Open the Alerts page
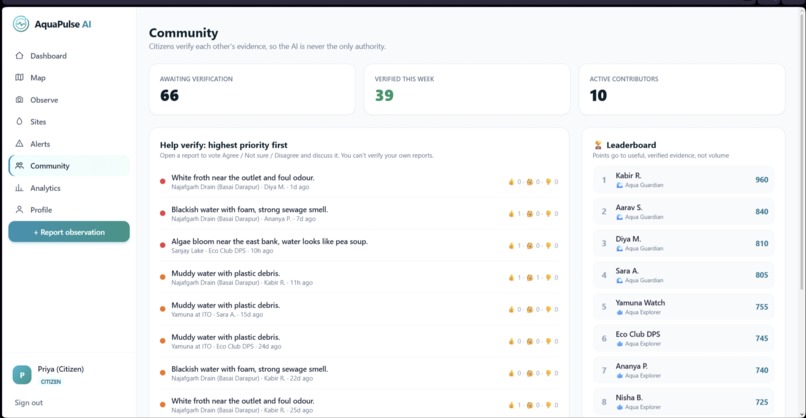The width and height of the screenshot is (806, 418). [x=69, y=144]
